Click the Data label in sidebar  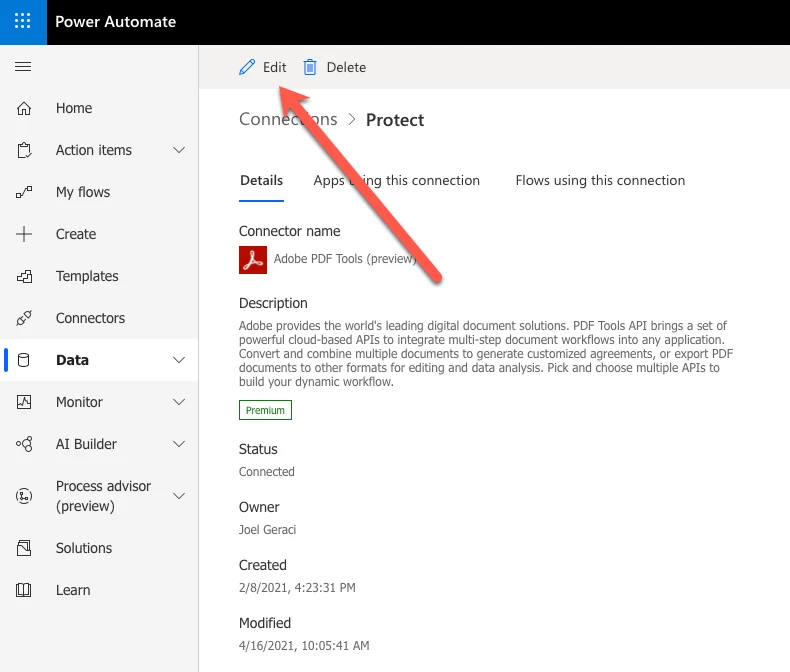73,360
